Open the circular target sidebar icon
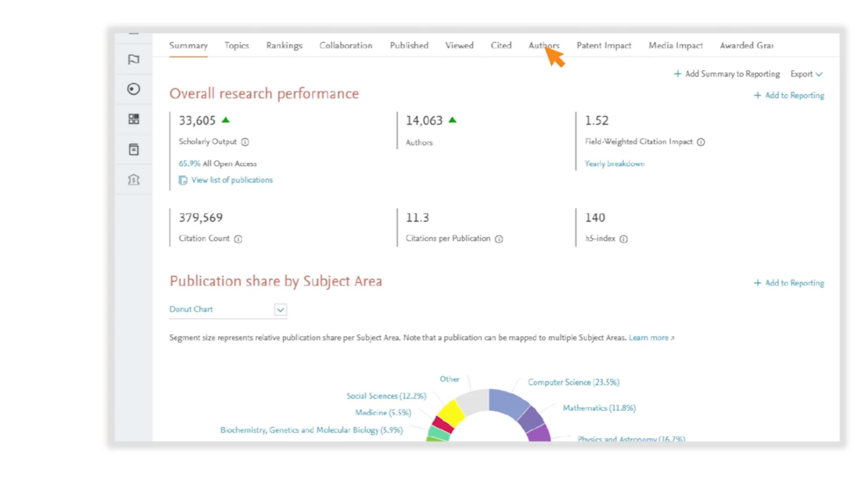868x488 pixels. (x=134, y=89)
